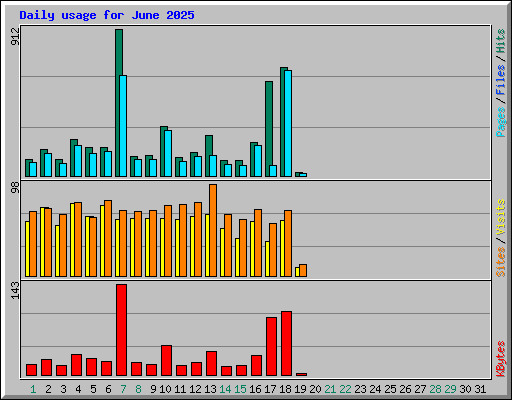
Task: Click the small orange Visits bar for day 19
Action: 303,270
